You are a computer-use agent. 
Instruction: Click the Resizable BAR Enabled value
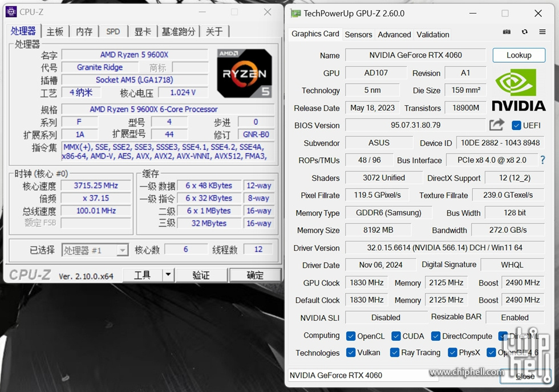tap(515, 317)
